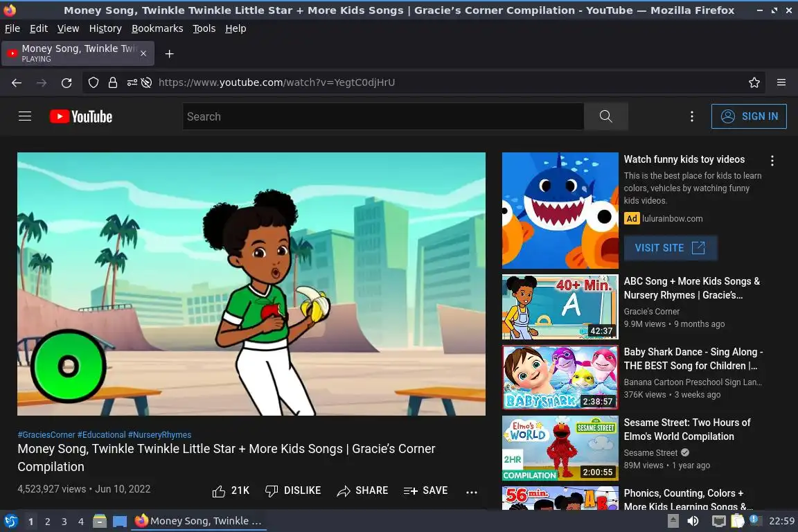This screenshot has height=532, width=798.
Task: Click the Money Song taskbar window button
Action: point(199,521)
